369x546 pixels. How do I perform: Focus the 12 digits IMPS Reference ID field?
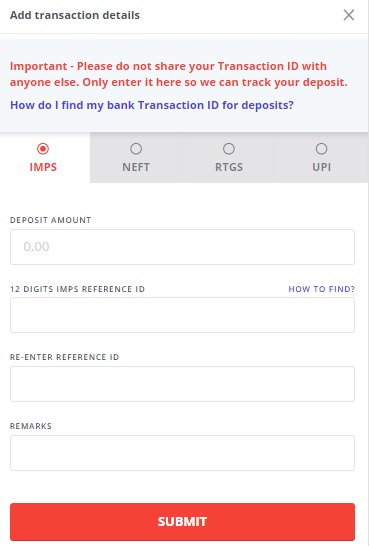[182, 315]
